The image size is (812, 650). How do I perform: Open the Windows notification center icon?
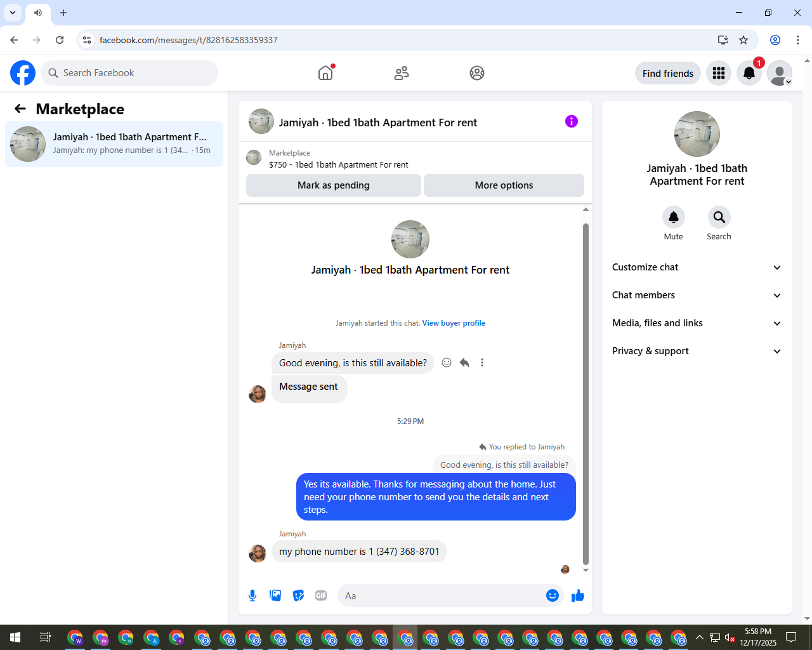point(791,637)
